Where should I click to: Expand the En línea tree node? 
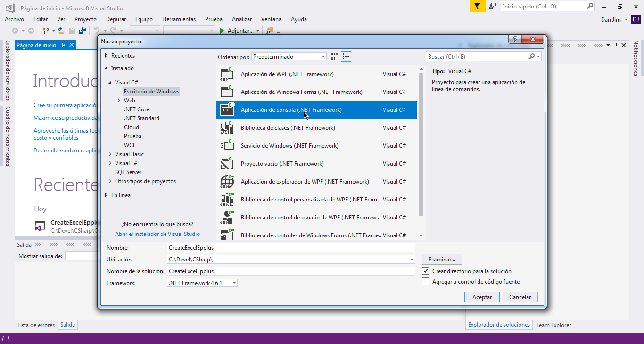pos(107,195)
